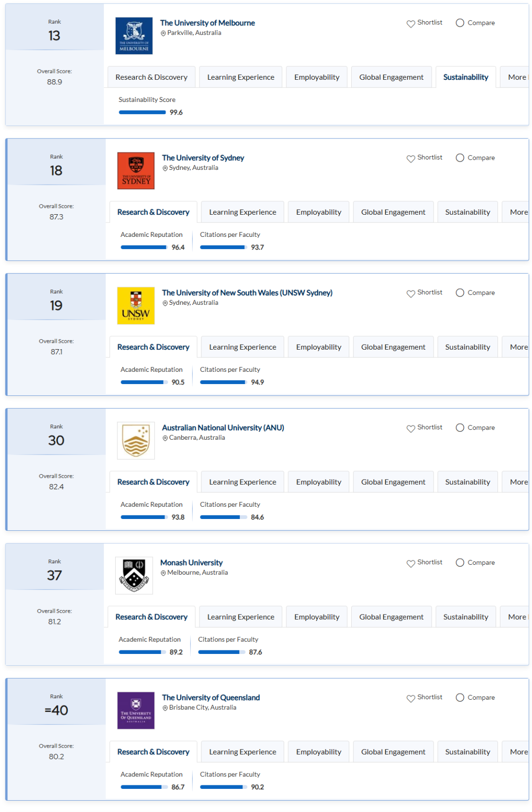Click the University of Melbourne logo

[x=134, y=36]
